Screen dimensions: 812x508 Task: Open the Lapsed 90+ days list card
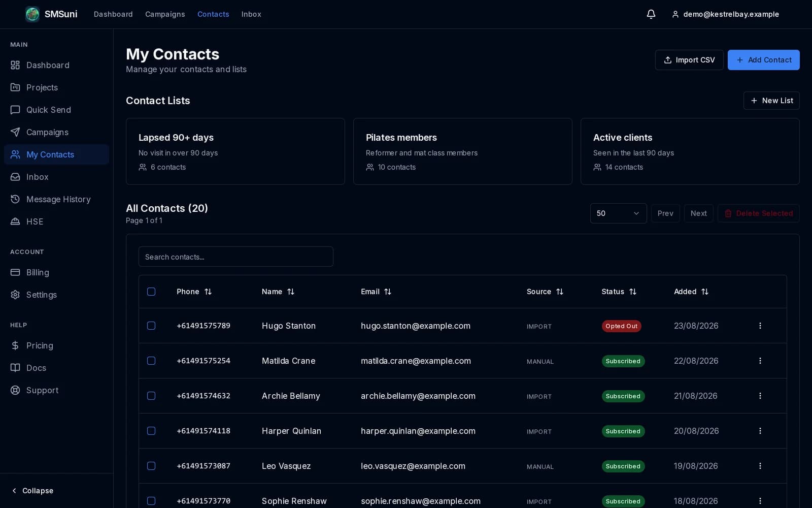(x=235, y=151)
